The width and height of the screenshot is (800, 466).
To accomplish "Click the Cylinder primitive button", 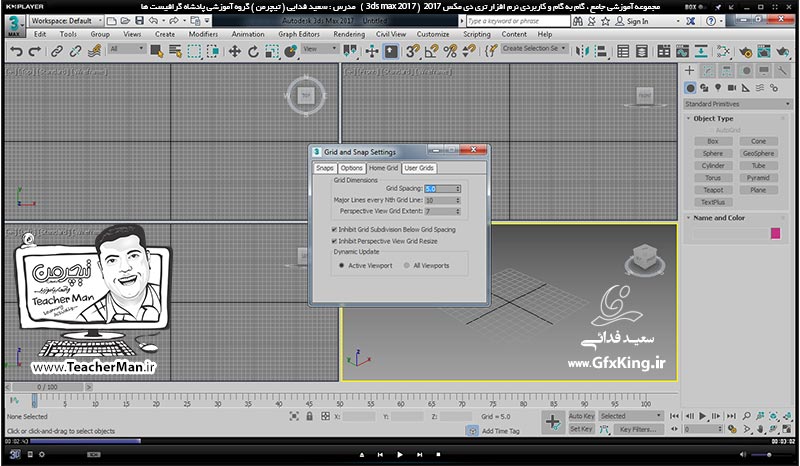I will tap(713, 166).
